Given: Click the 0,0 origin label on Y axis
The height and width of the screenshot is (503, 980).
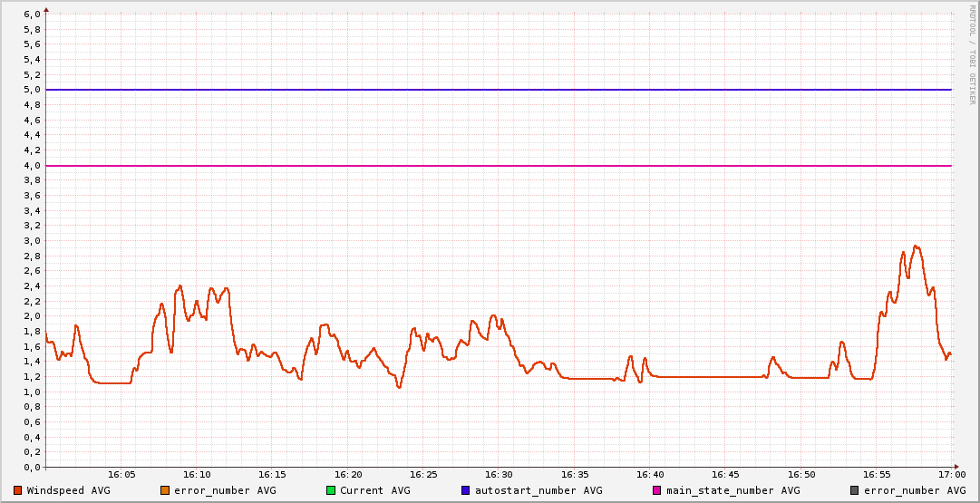Looking at the screenshot, I should pos(32,468).
